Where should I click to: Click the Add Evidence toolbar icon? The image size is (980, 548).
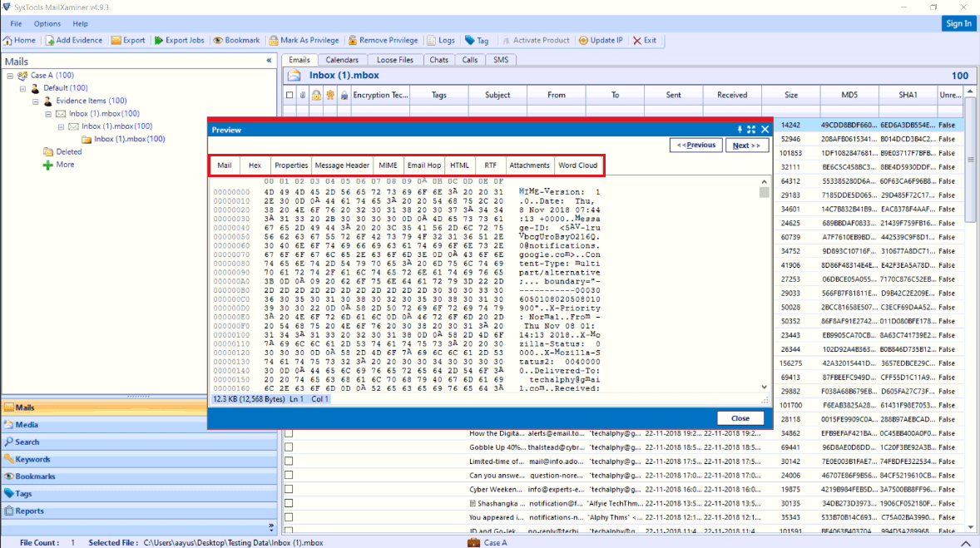(x=50, y=41)
